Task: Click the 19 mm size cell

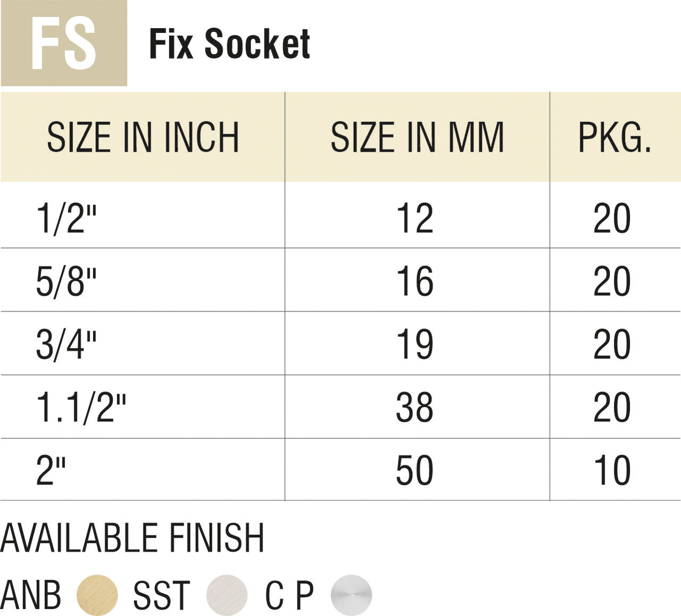Action: 415,344
